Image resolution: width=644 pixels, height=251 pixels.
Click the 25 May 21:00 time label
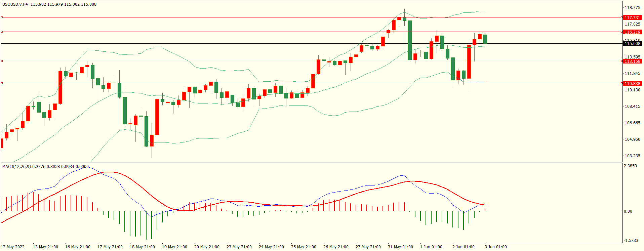[x=304, y=247]
